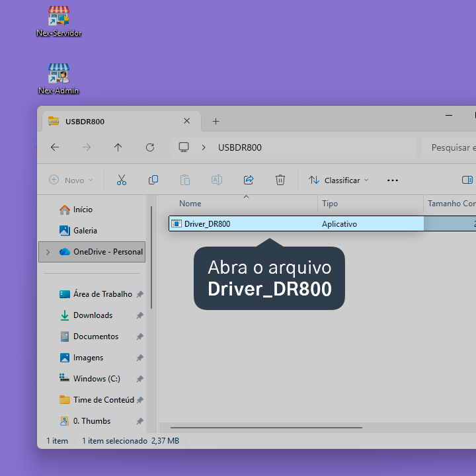The width and height of the screenshot is (476, 476).
Task: Click USBDR800 in the address bar
Action: (x=240, y=147)
